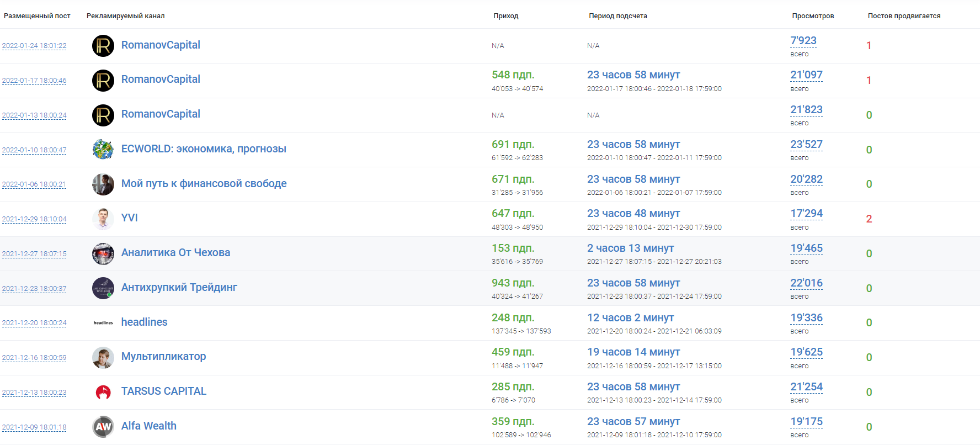Click the ECWORLD globe avatar icon

[103, 150]
